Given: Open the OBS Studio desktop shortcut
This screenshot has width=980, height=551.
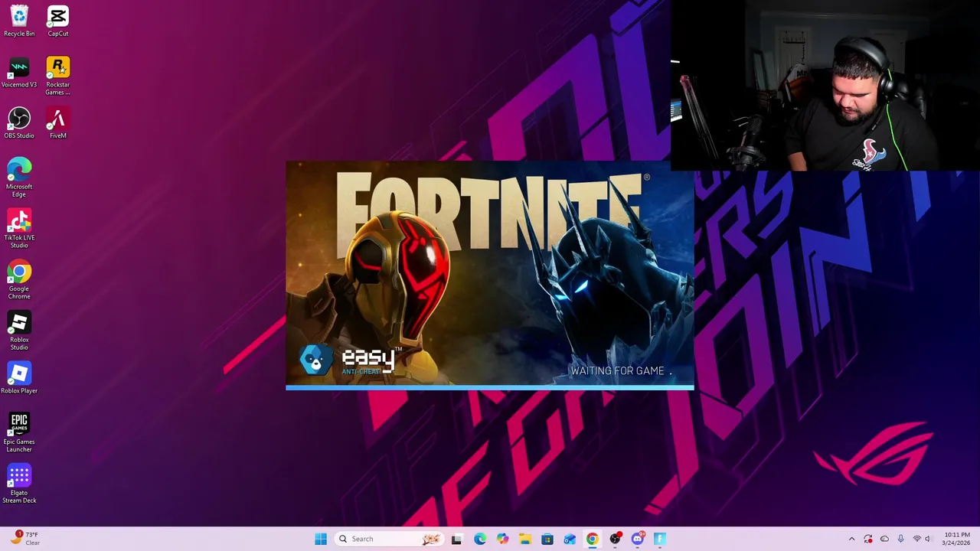Looking at the screenshot, I should click(x=19, y=123).
